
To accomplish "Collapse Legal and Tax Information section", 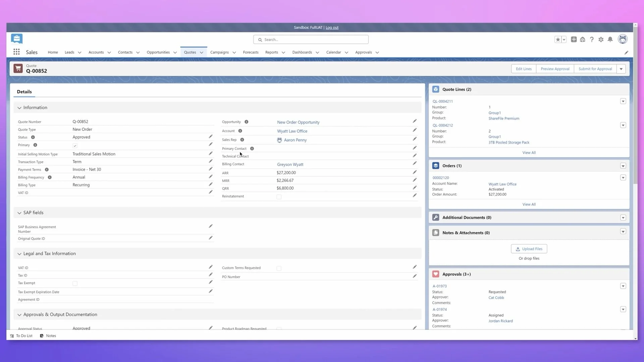I will click(x=19, y=254).
